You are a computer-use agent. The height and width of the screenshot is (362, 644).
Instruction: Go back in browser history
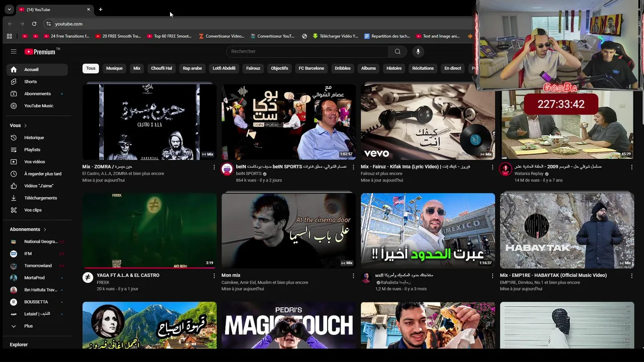10,24
